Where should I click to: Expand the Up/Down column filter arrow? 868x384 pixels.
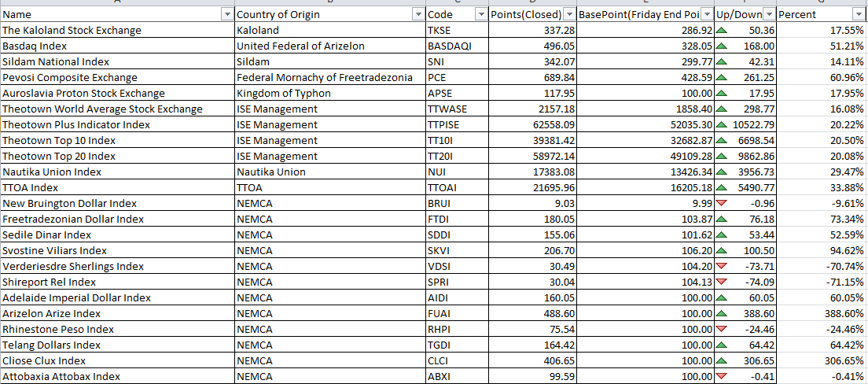(770, 15)
